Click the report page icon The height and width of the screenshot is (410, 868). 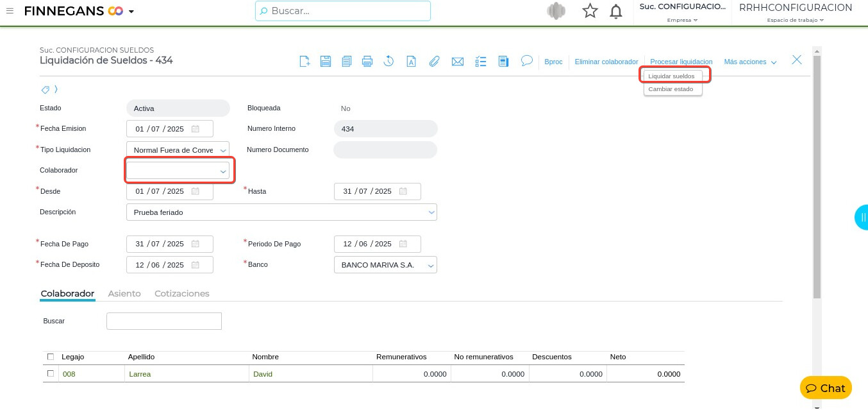tap(504, 62)
